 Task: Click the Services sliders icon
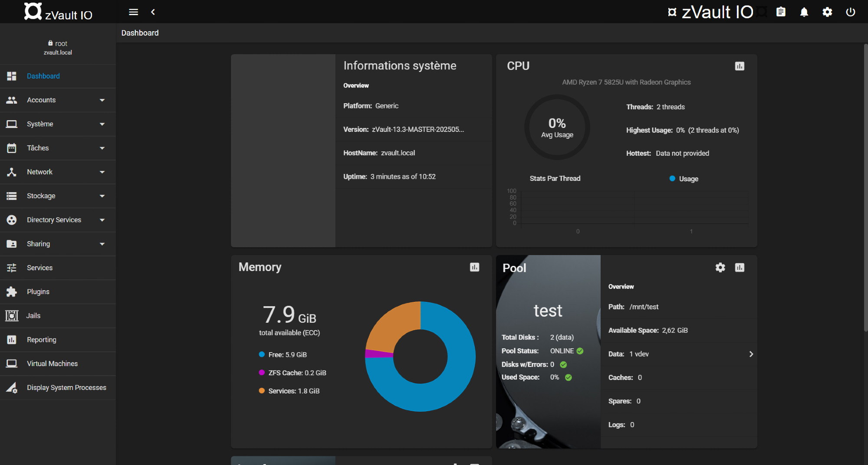tap(12, 268)
